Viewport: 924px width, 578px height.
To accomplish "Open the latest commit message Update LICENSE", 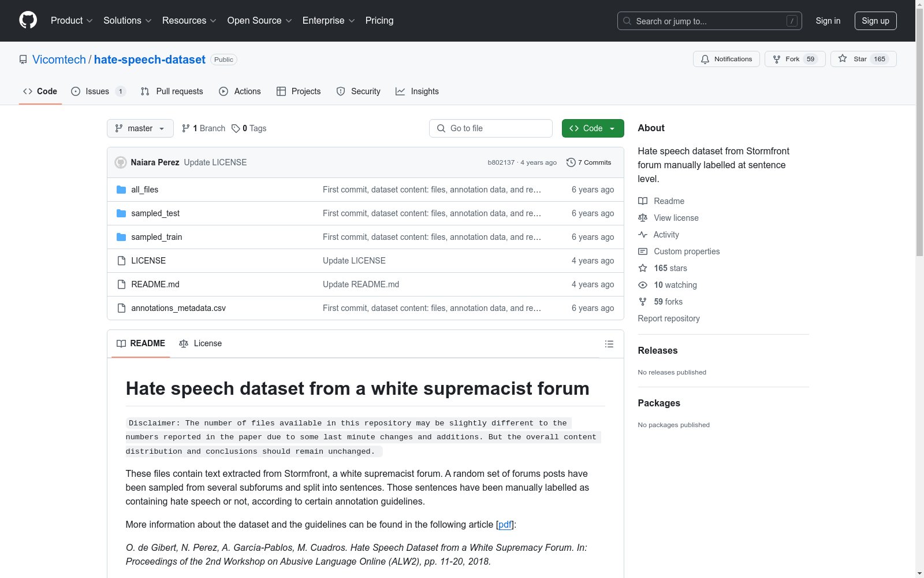I will pyautogui.click(x=215, y=162).
